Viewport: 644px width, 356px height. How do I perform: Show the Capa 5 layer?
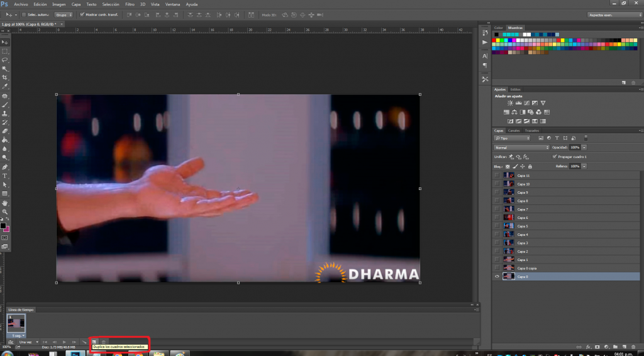[x=497, y=226]
